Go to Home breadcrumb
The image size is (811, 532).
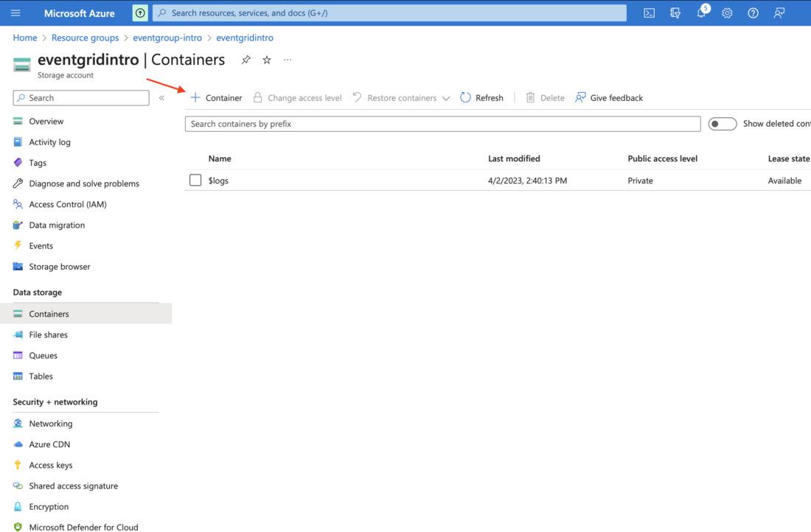click(25, 38)
